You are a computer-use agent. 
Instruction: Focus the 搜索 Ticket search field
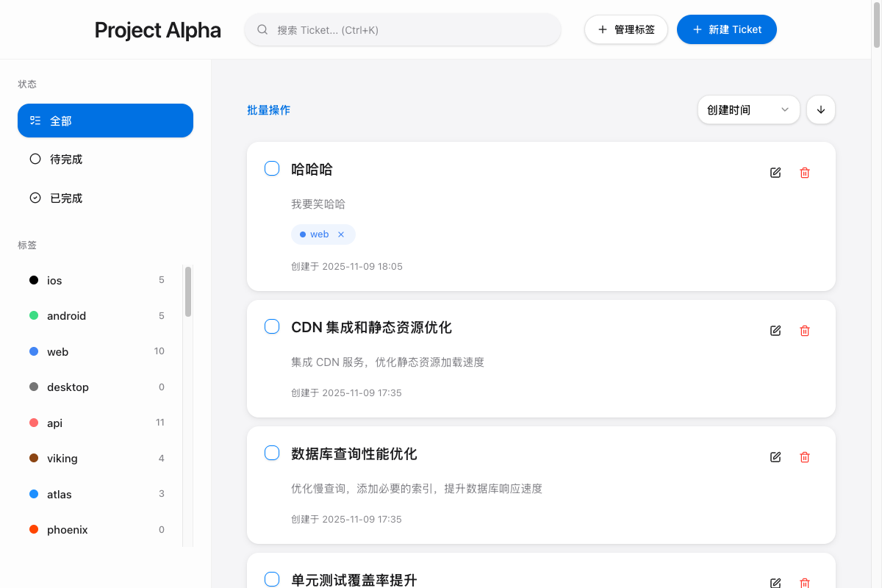click(412, 30)
